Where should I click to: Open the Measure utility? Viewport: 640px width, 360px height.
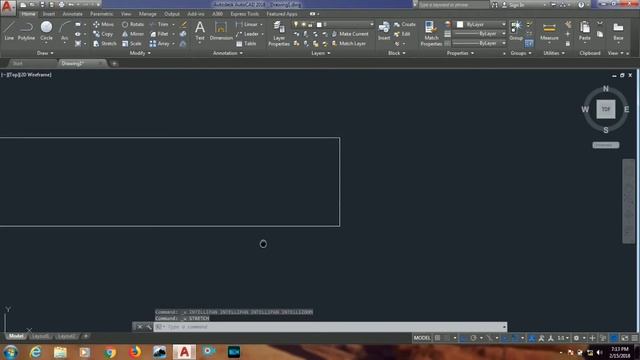click(x=549, y=31)
